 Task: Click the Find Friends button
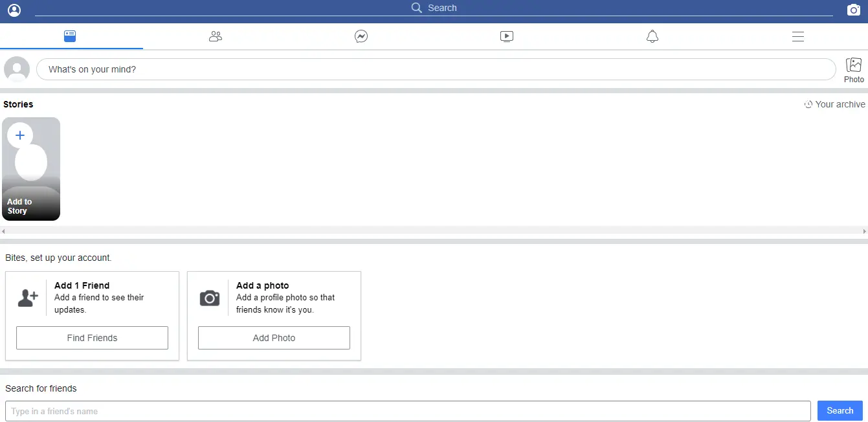pos(92,338)
